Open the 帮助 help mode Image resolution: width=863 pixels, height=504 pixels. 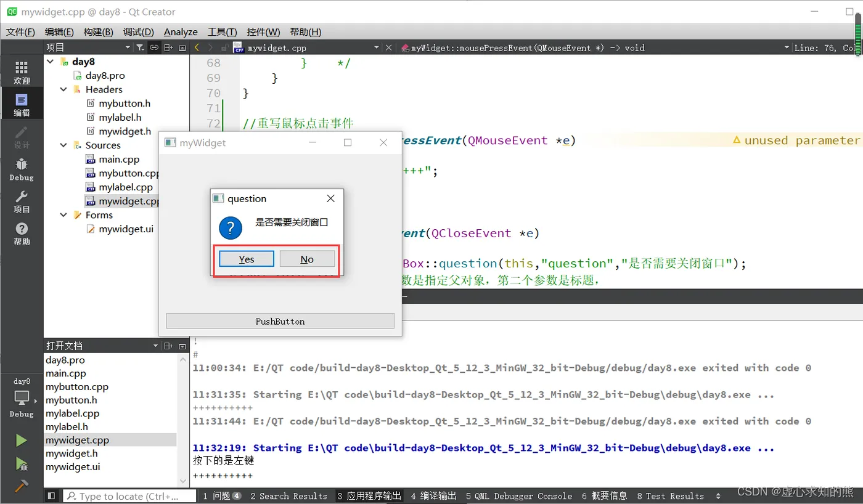click(x=22, y=233)
